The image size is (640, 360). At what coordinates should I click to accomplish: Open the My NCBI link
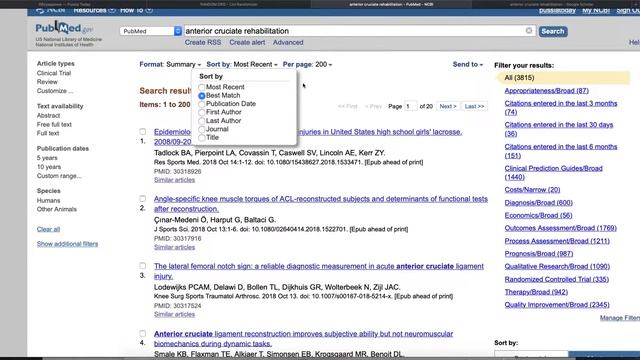pyautogui.click(x=596, y=11)
